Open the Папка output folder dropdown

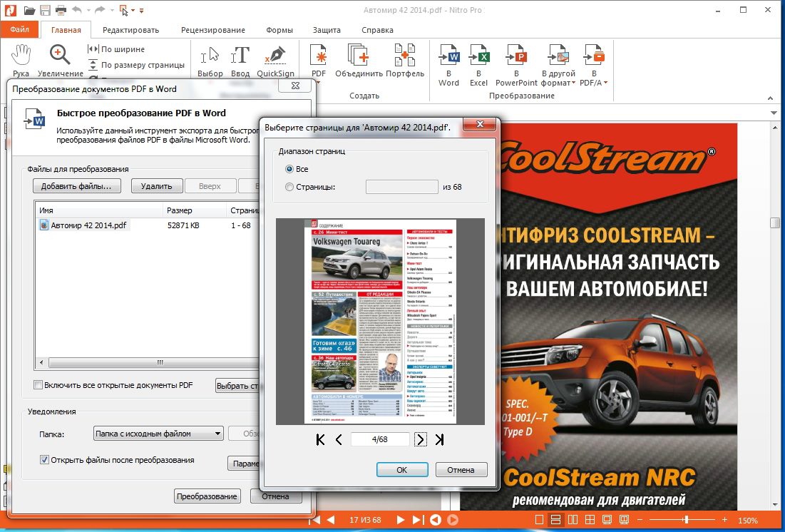pyautogui.click(x=158, y=434)
